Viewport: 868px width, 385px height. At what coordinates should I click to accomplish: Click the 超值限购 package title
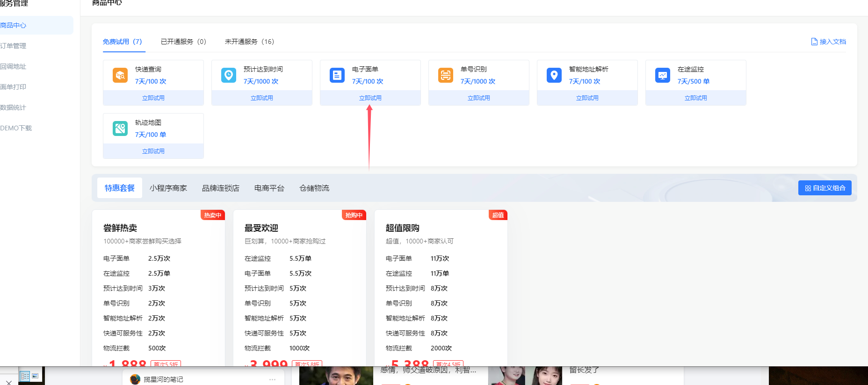coord(403,228)
